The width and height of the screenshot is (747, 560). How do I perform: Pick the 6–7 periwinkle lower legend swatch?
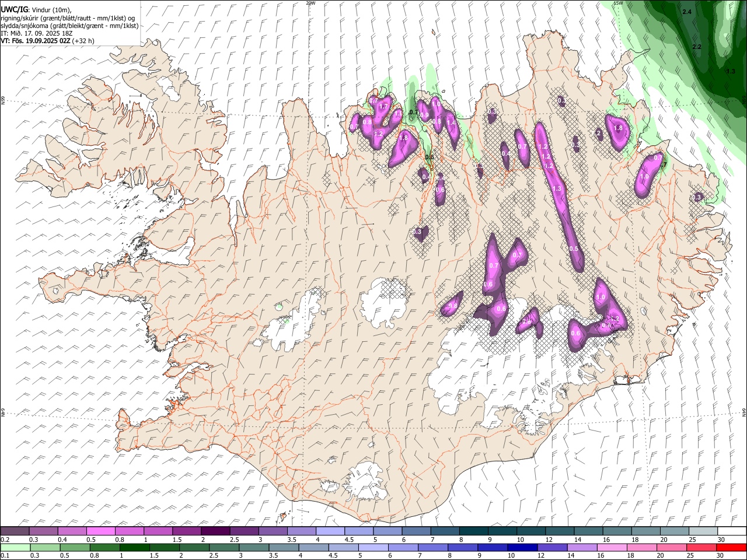click(x=403, y=547)
